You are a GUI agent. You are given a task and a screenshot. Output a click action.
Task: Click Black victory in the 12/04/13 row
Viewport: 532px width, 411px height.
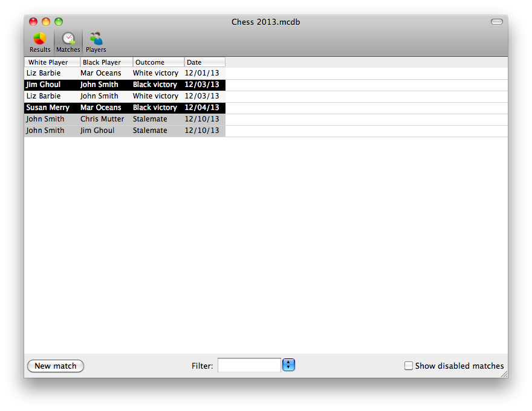tap(155, 108)
